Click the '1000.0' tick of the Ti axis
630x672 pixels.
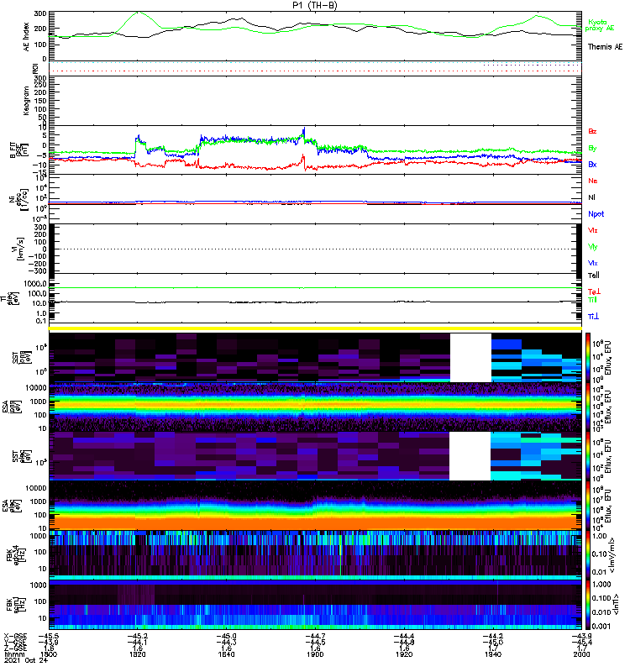pos(35,284)
